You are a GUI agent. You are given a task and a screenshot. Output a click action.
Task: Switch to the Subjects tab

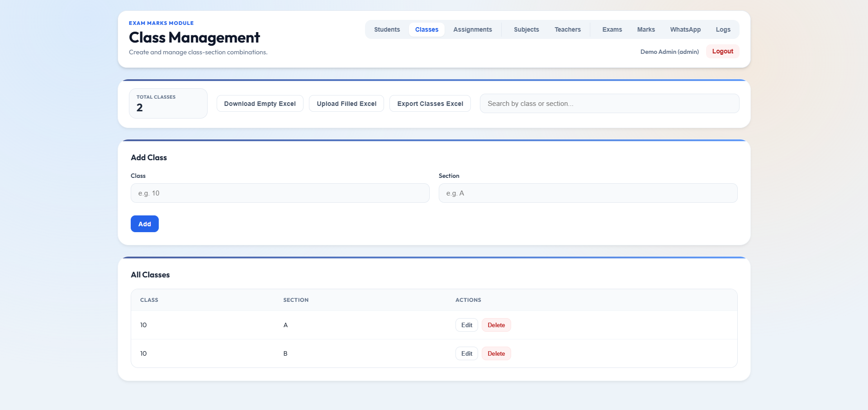pos(526,29)
